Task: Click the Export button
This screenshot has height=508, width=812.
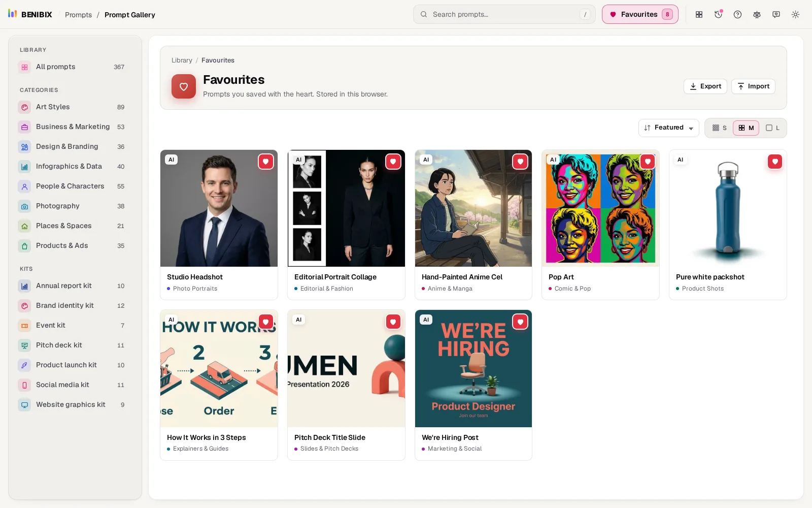Action: tap(705, 86)
